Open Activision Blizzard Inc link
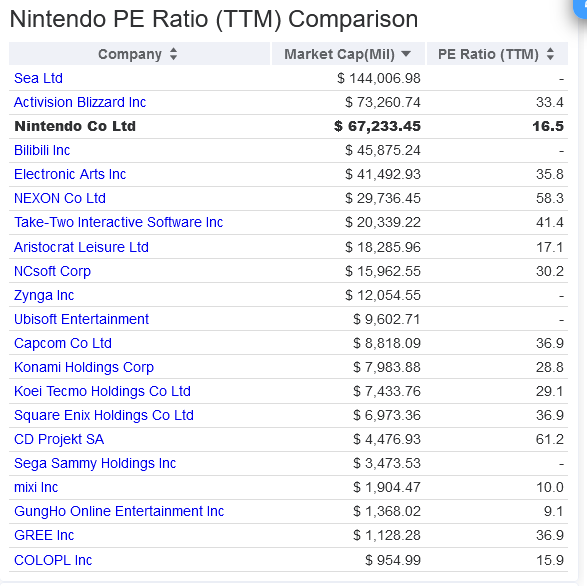 (x=80, y=102)
